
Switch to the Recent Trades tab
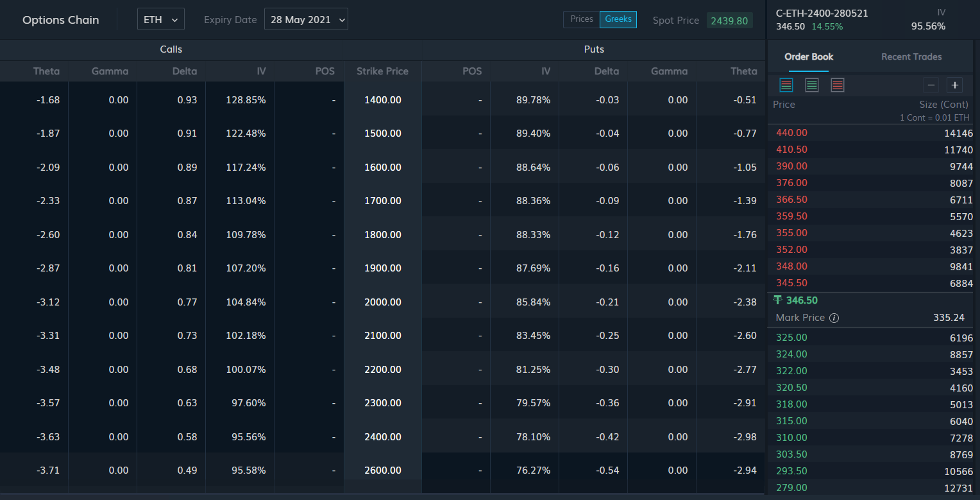click(911, 56)
